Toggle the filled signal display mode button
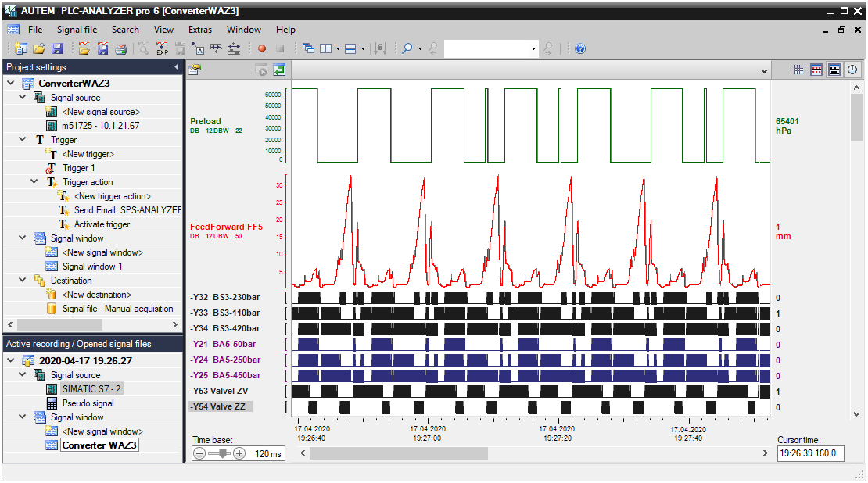Viewport: 868px width, 483px height. pyautogui.click(x=834, y=70)
